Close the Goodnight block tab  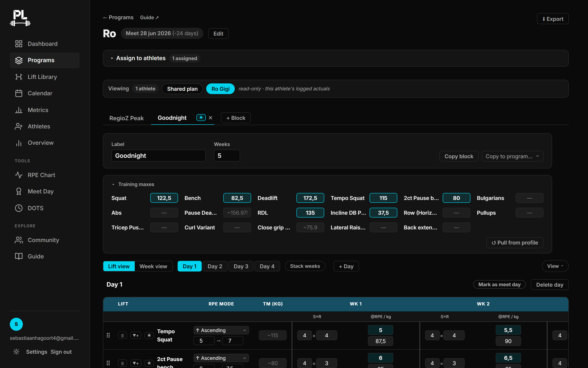pyautogui.click(x=210, y=118)
